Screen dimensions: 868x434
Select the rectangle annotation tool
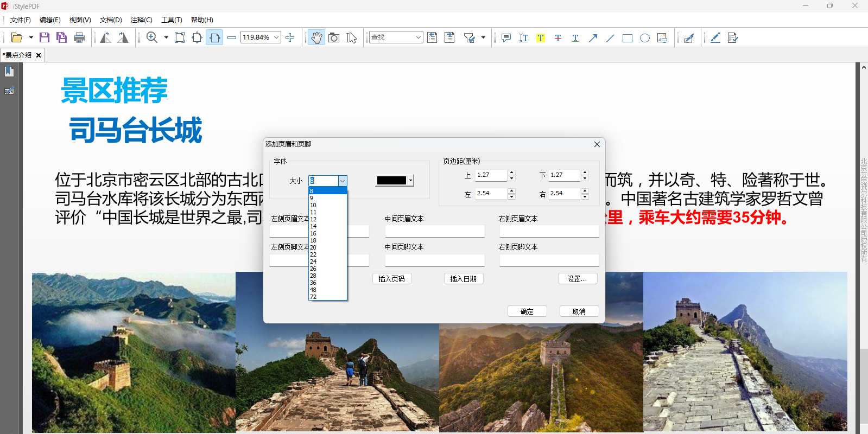(x=627, y=38)
